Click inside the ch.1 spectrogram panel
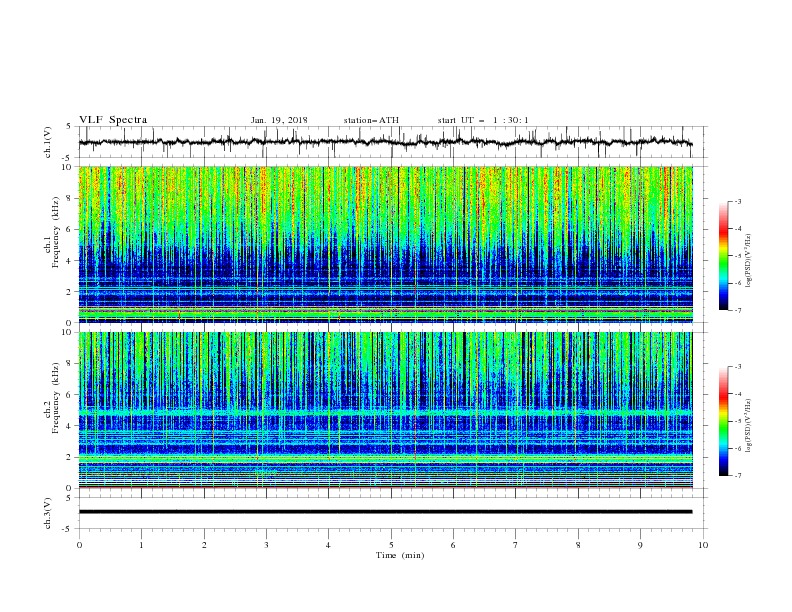792x612 pixels. [x=385, y=244]
